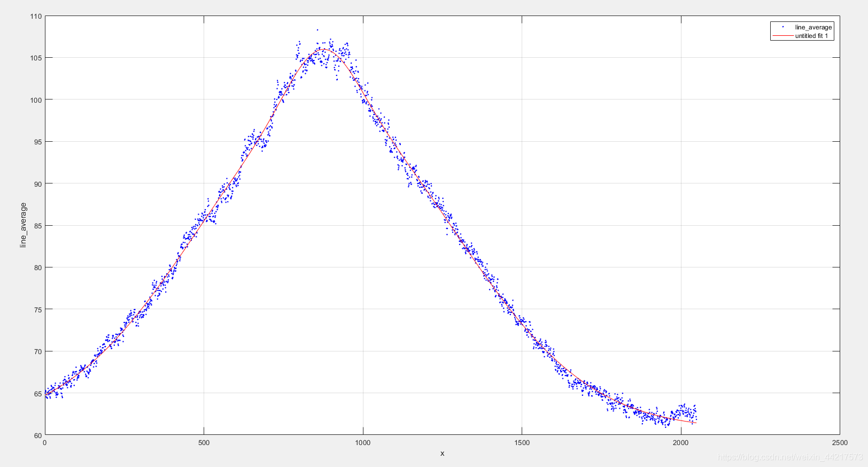Image resolution: width=868 pixels, height=467 pixels.
Task: Click the y-axis tick label 110
Action: (x=36, y=16)
